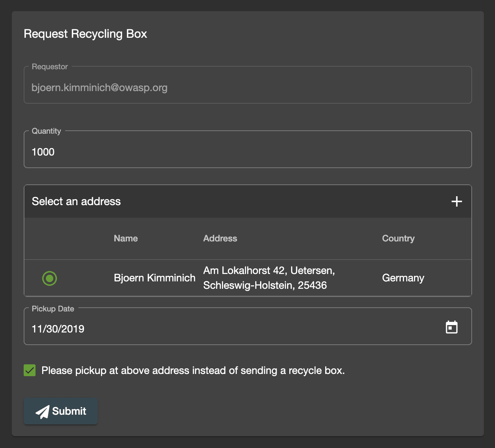Click the Am Lokalhorst 42 address cell
This screenshot has width=495, height=448.
(269, 278)
